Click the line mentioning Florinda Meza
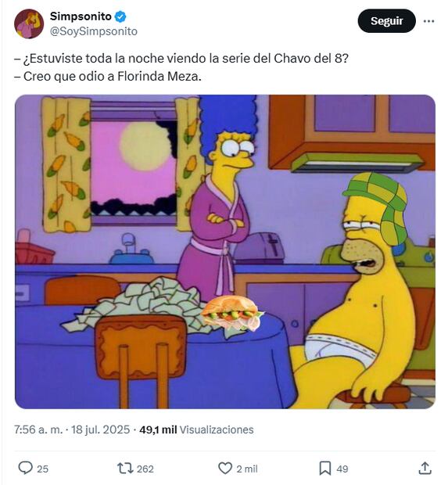Screen dimensions: 448x485 pos(108,76)
